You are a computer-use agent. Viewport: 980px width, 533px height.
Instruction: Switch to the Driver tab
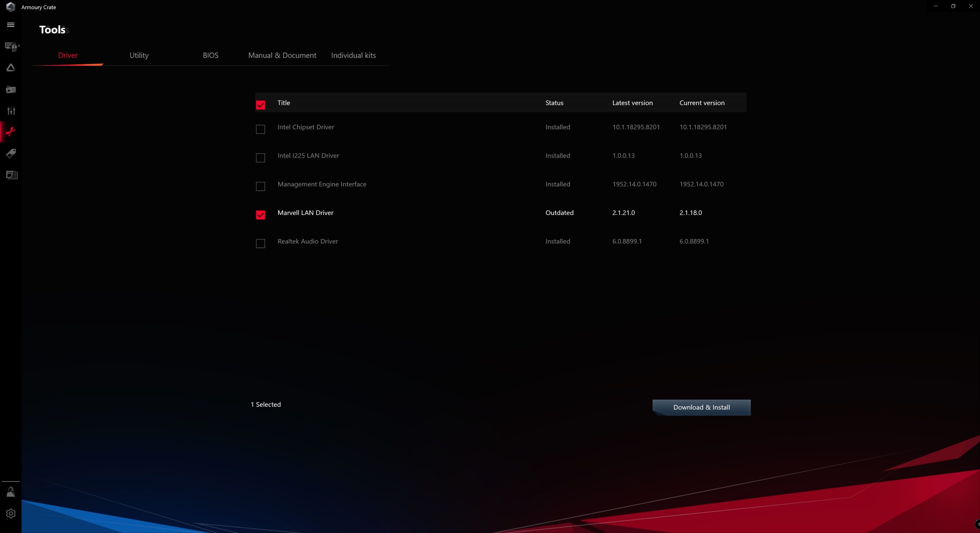(x=68, y=55)
